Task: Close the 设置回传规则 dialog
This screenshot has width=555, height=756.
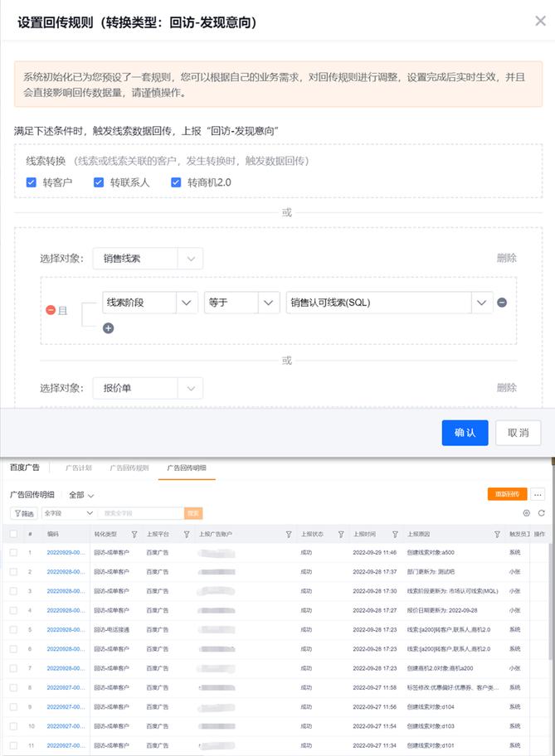Action: 540,22
